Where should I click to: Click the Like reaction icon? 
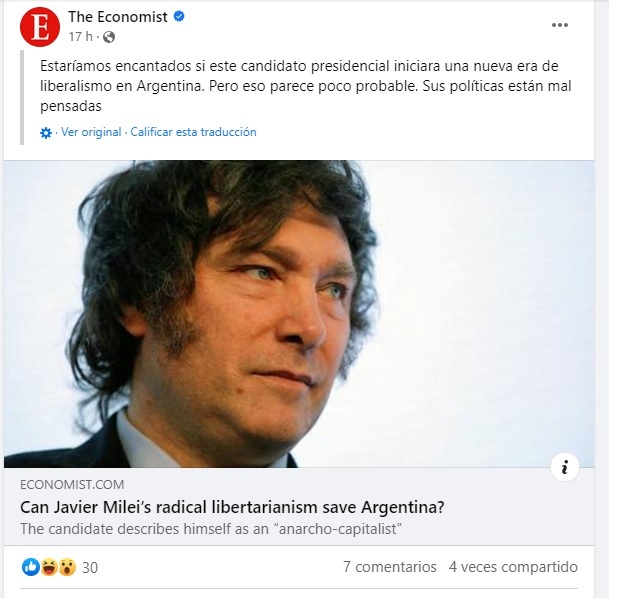click(31, 568)
